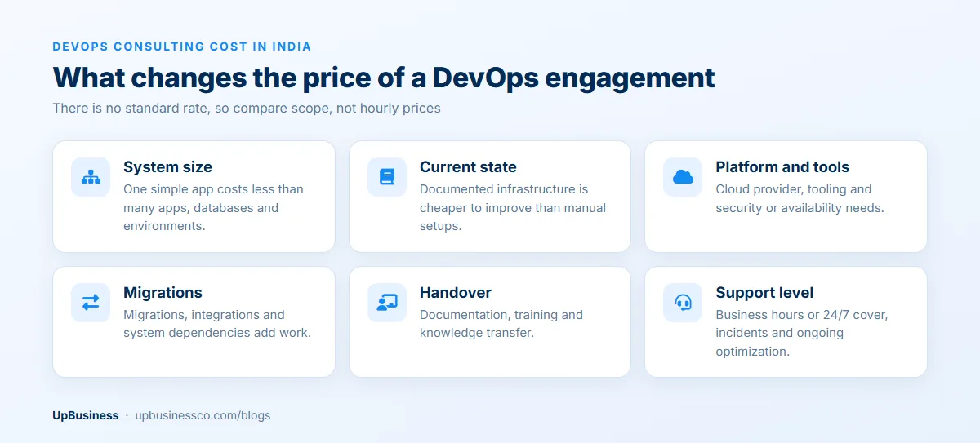Screen dimensions: 980x443
Task: Click the Current state book icon
Action: tap(387, 177)
